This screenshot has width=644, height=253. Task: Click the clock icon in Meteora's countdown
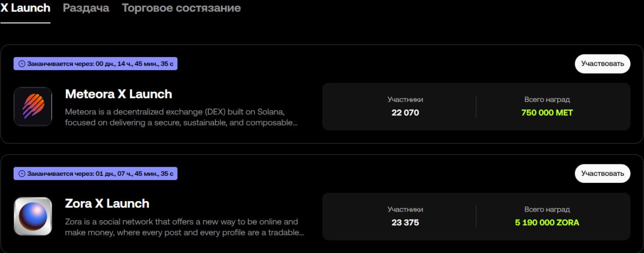pos(22,64)
